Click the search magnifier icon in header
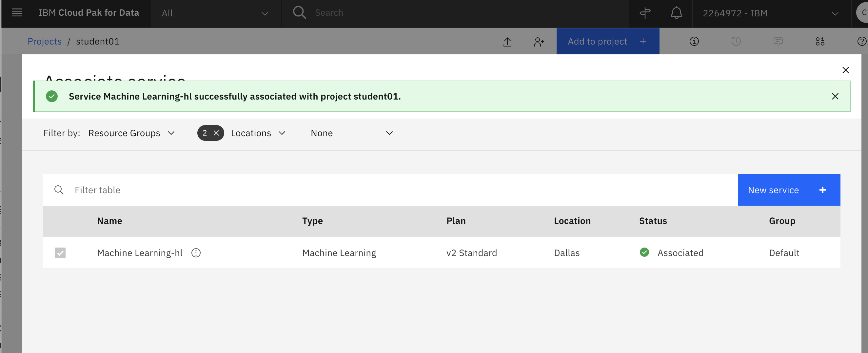The width and height of the screenshot is (868, 353). (x=299, y=13)
